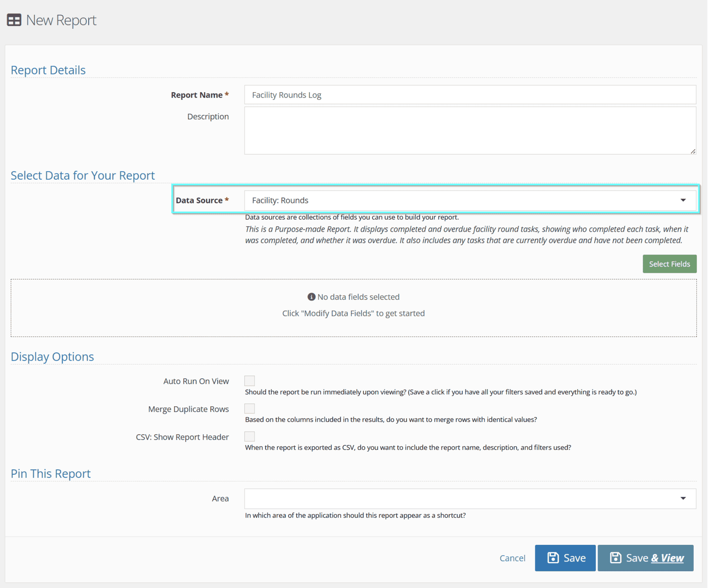The width and height of the screenshot is (708, 588).
Task: Click the CSV: Show Report Header label
Action: (x=182, y=437)
